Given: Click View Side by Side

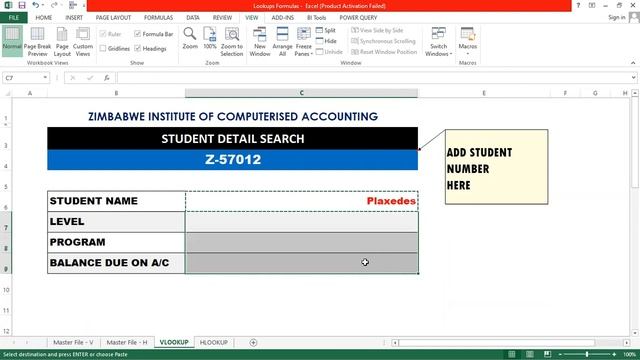Looking at the screenshot, I should tap(377, 31).
